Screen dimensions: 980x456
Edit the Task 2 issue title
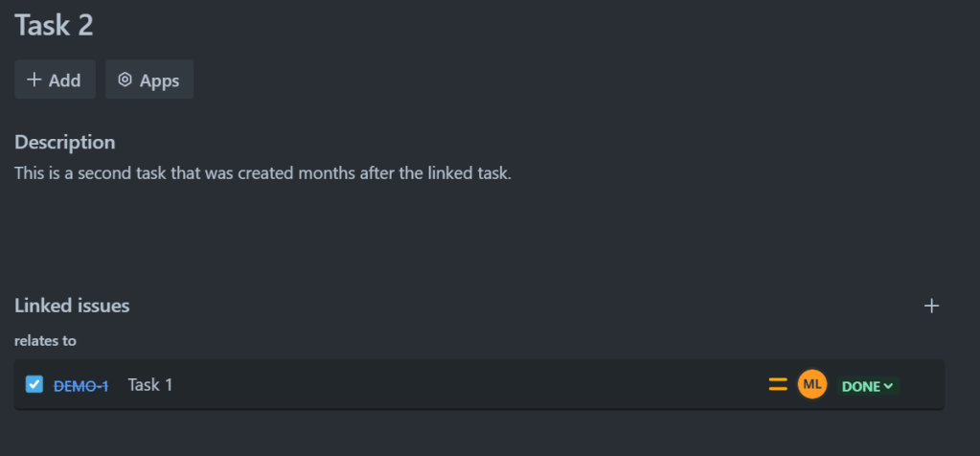pos(54,25)
